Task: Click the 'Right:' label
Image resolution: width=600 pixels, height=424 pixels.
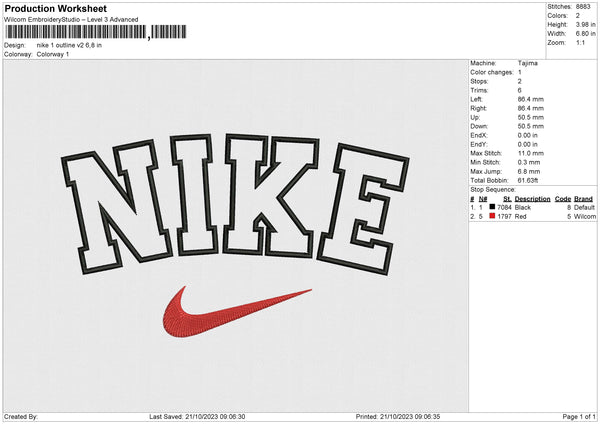Action: tap(478, 108)
